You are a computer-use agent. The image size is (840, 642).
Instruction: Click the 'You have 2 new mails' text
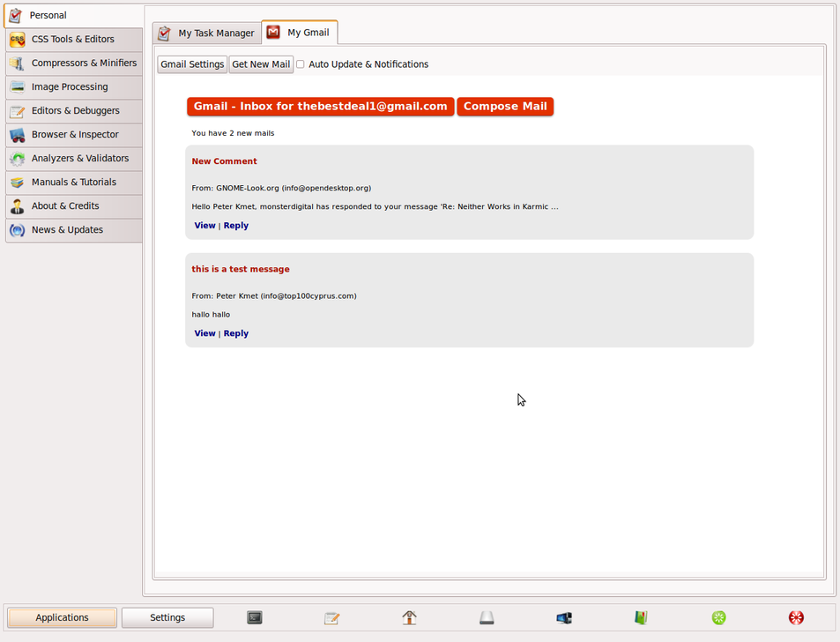pyautogui.click(x=233, y=133)
